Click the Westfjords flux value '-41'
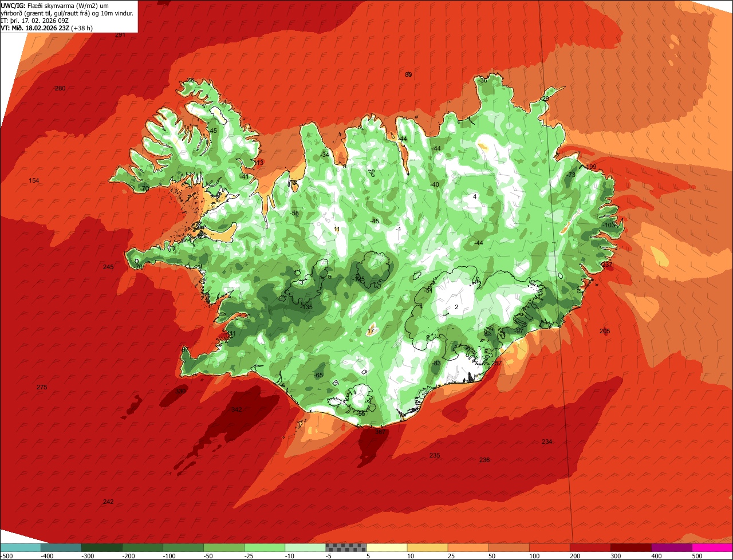 point(245,177)
